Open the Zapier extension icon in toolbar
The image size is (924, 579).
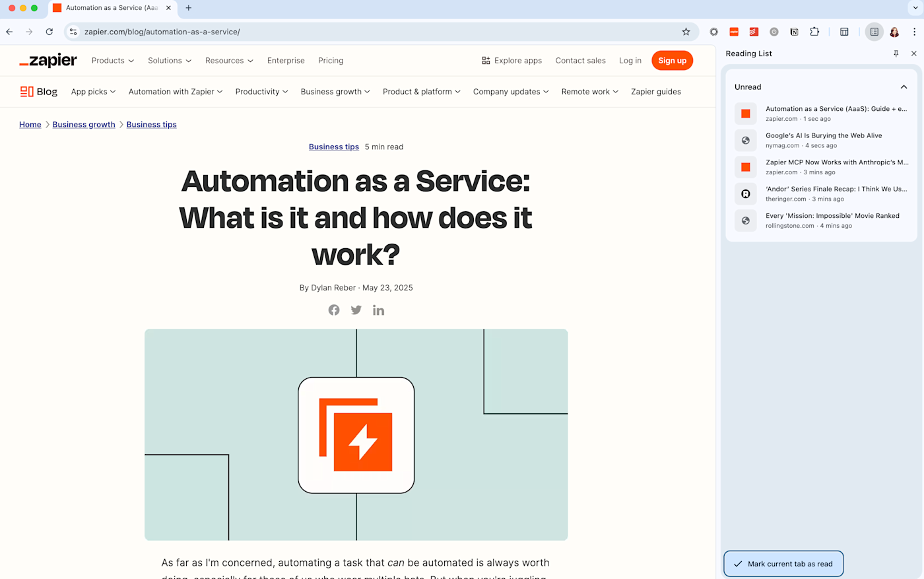pyautogui.click(x=734, y=32)
